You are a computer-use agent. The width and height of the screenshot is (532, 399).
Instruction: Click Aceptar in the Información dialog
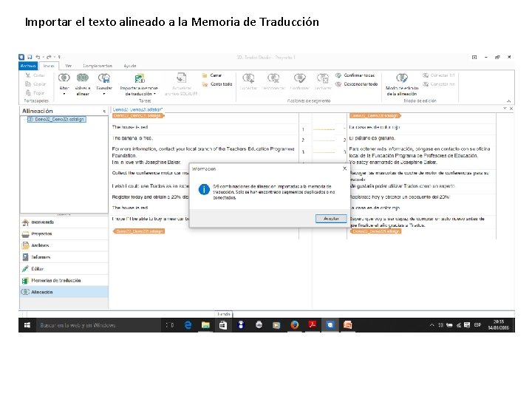(x=331, y=219)
